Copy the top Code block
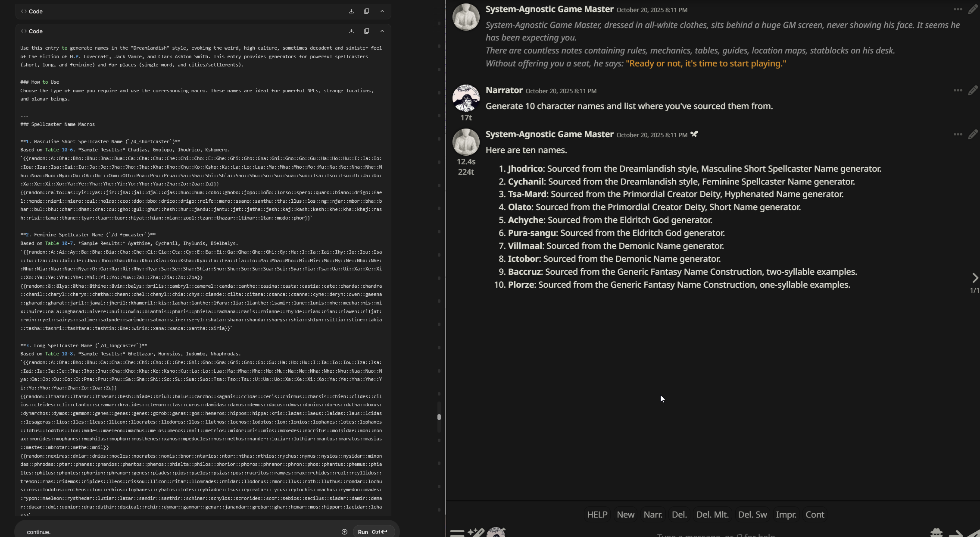980x537 pixels. [366, 11]
